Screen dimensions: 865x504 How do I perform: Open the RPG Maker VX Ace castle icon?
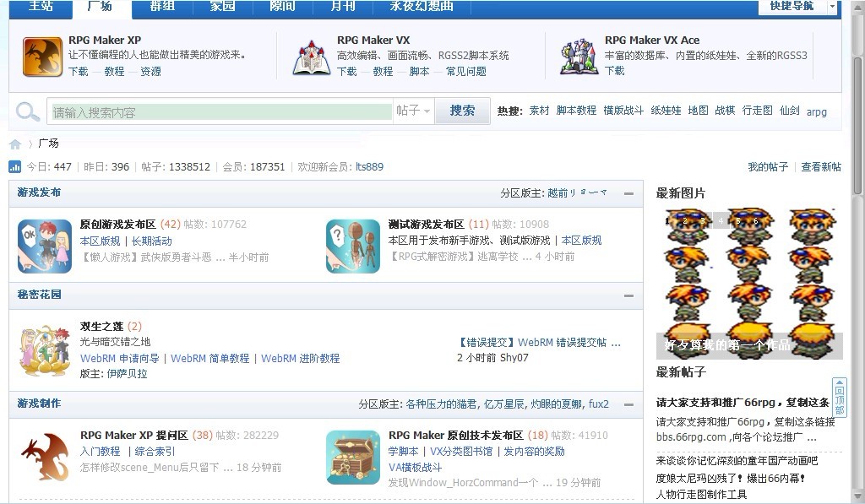click(x=578, y=57)
